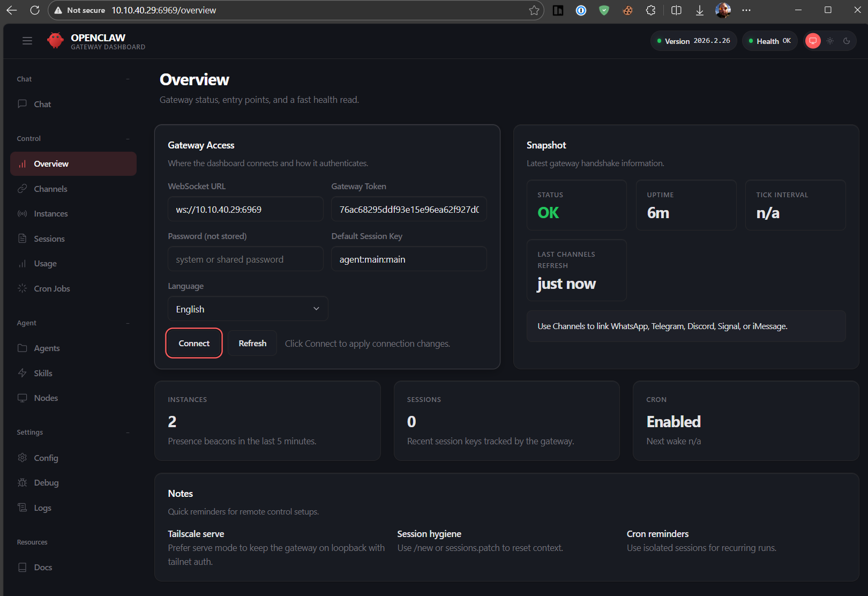
Task: Select system theme monitor toggle
Action: point(813,41)
